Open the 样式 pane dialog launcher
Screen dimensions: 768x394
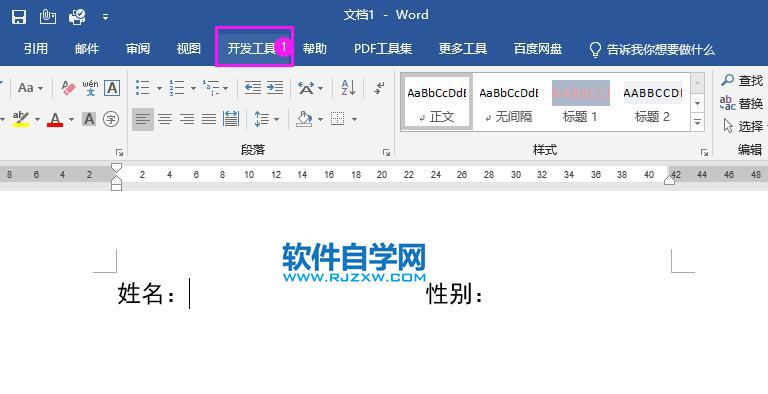coord(704,152)
